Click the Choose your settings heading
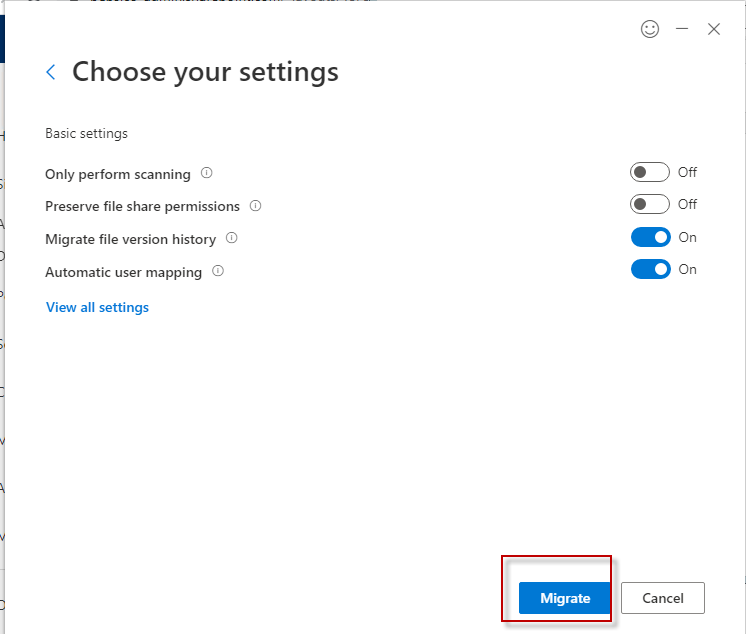Screen dimensions: 746x634 click(x=205, y=72)
